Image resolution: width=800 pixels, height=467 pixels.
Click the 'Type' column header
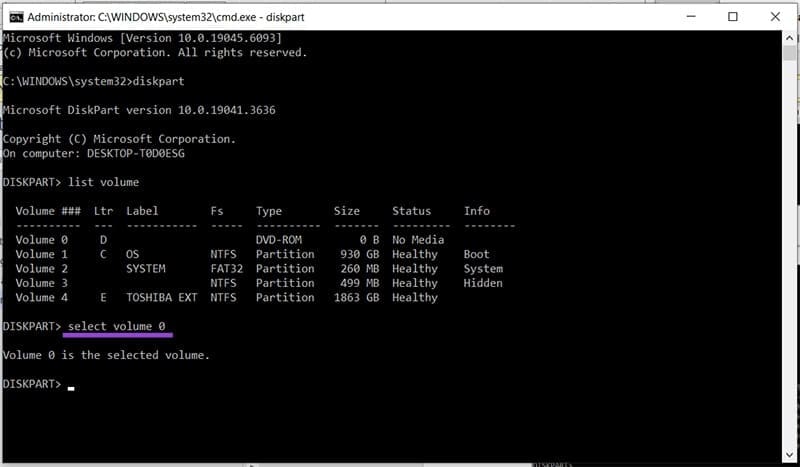(269, 211)
